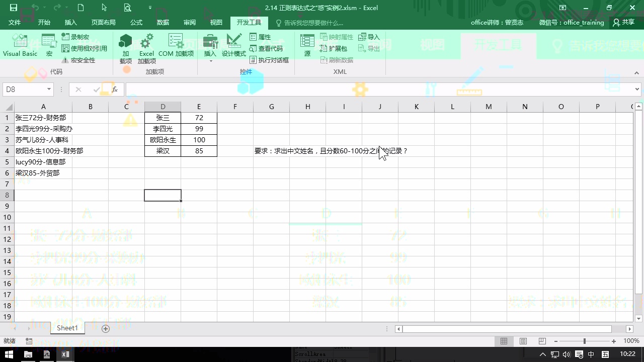
Task: Click the new sheet plus button
Action: 105,328
